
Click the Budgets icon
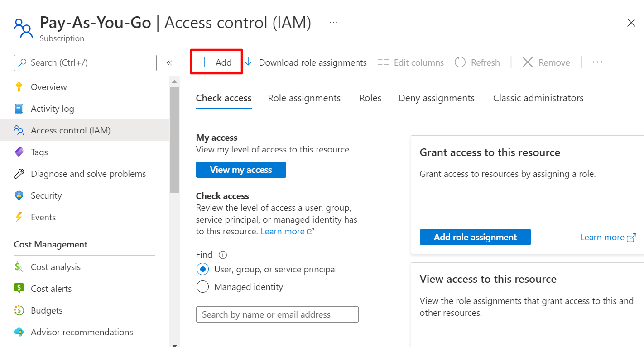coord(19,310)
